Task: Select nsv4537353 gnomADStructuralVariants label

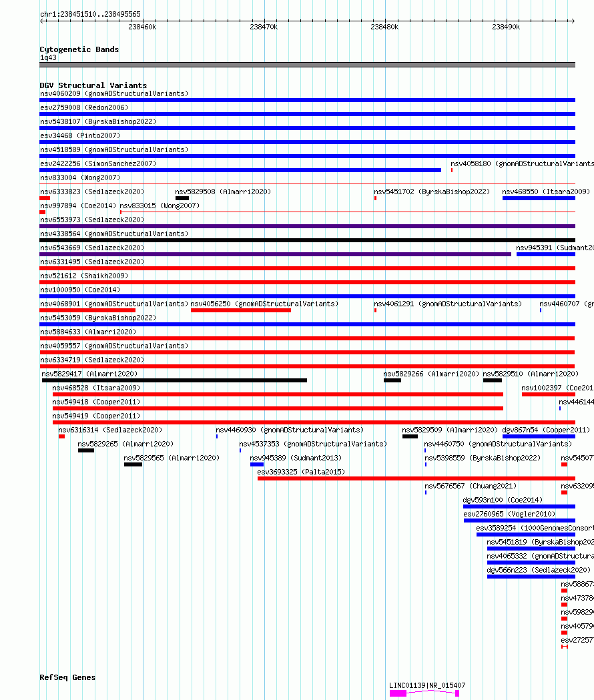Action: click(313, 444)
